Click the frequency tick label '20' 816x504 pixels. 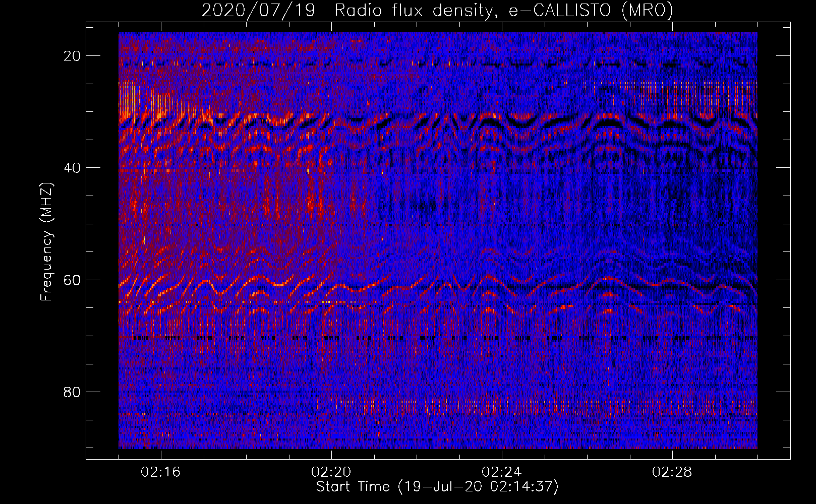coord(73,56)
